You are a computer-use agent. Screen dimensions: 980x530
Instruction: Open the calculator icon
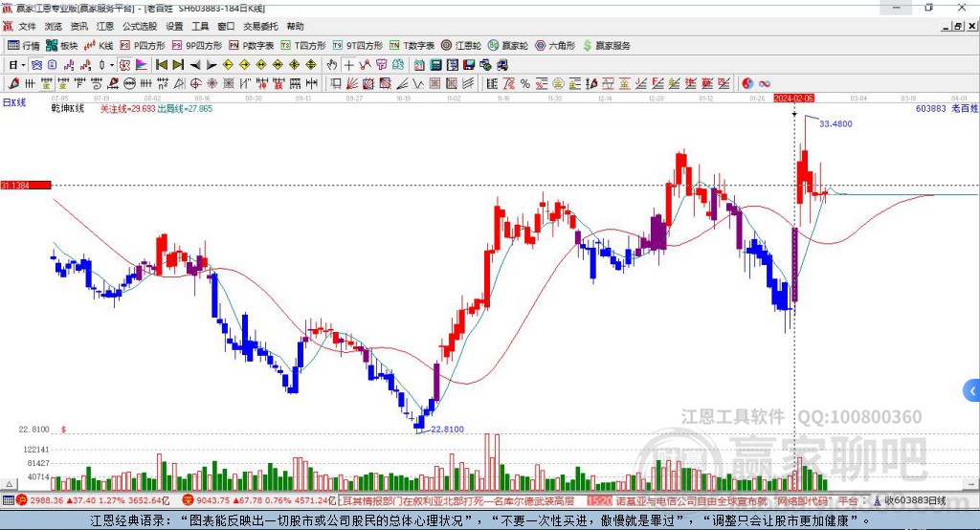coord(435,65)
